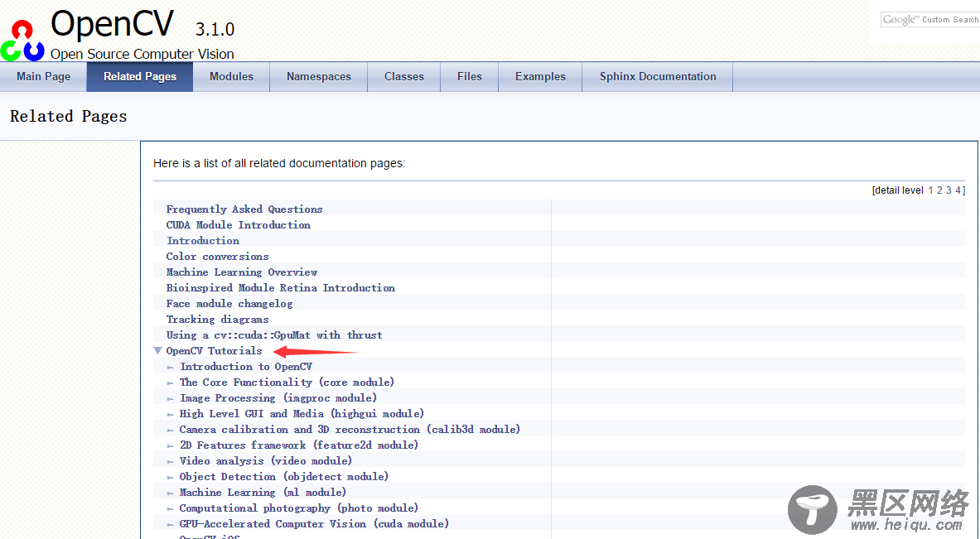Expand High Level GUI and Media arrow
The image size is (980, 539).
[171, 414]
